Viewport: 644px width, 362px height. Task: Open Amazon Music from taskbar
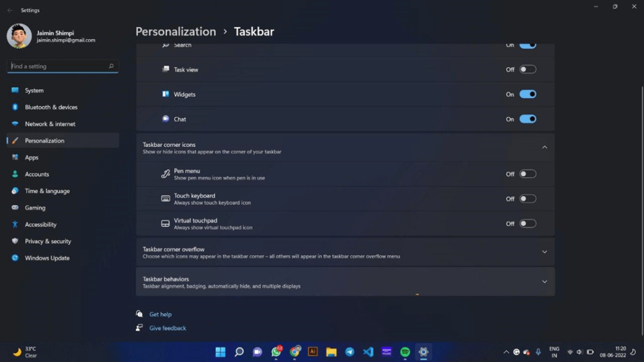387,352
